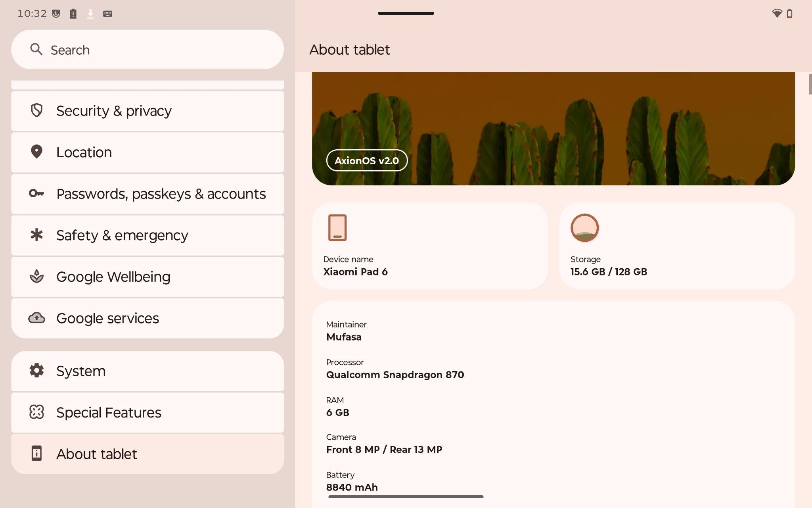This screenshot has height=508, width=812.
Task: Click the battery status icon
Action: 789,13
